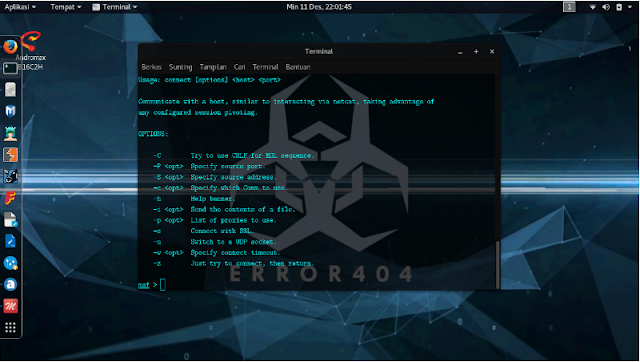The image size is (640, 362).
Task: Open the blue circle 'a' dock icon
Action: click(10, 284)
